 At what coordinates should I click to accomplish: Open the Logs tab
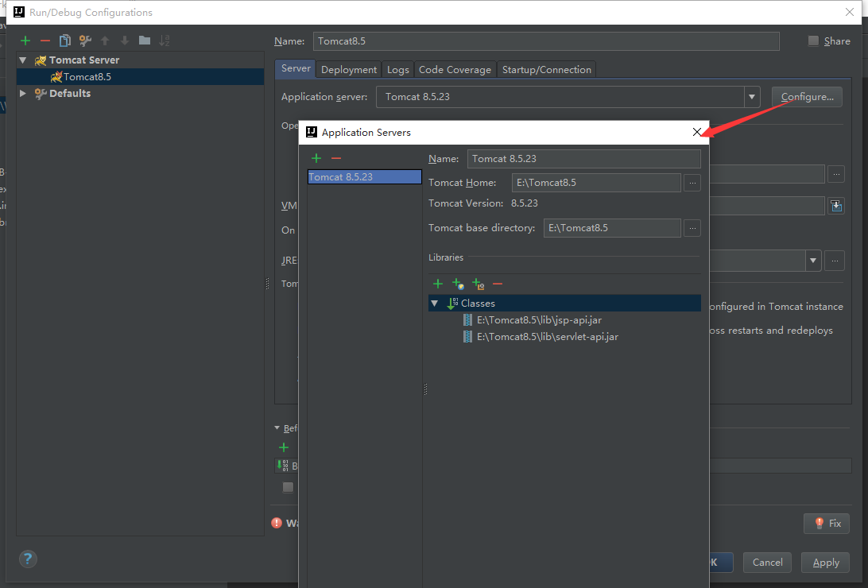pyautogui.click(x=398, y=70)
